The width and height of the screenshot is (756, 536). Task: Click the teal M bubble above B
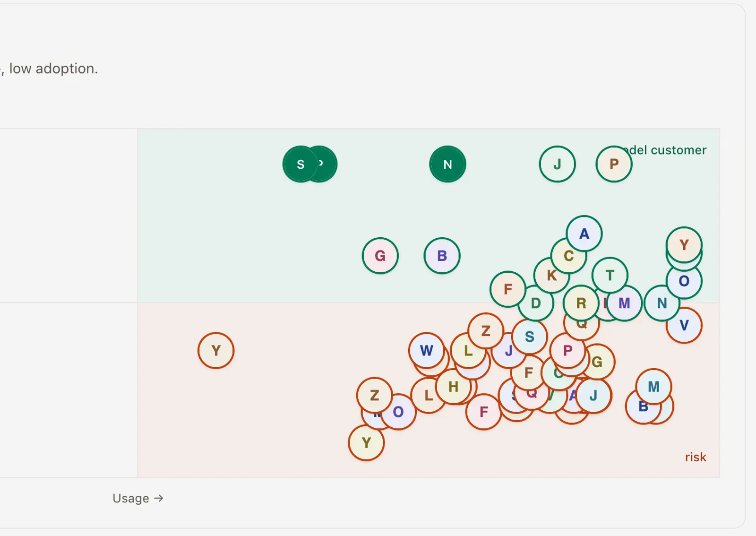[x=653, y=387]
